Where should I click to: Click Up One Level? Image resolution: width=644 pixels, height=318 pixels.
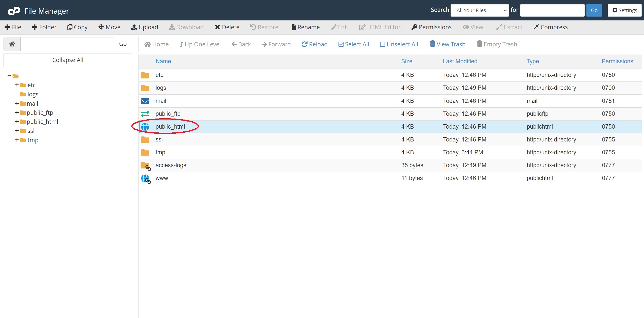200,44
